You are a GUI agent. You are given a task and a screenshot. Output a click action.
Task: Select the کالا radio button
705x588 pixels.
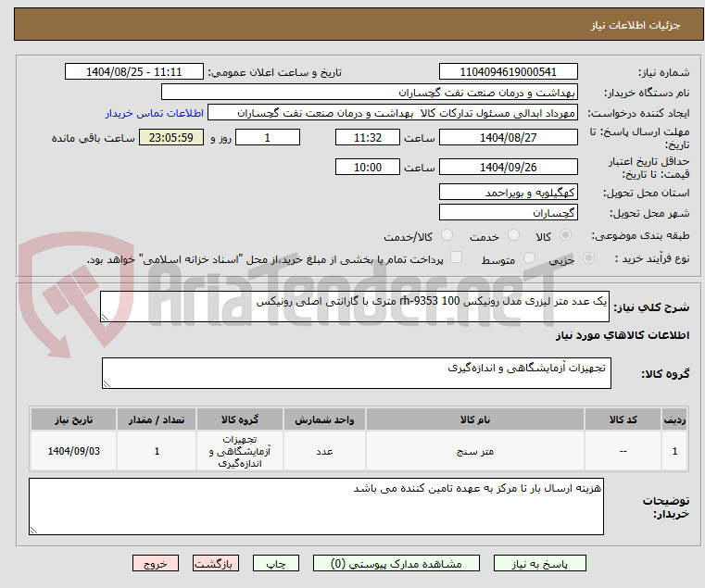pos(566,235)
